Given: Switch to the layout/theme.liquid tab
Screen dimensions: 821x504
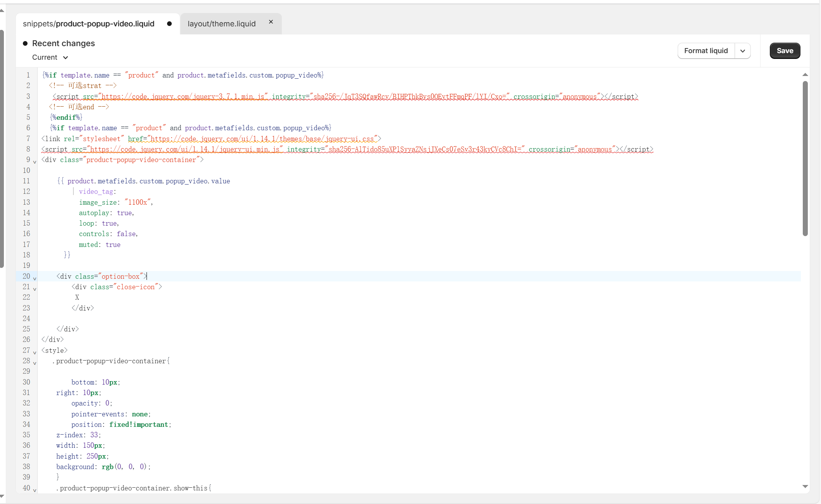Looking at the screenshot, I should (x=221, y=24).
